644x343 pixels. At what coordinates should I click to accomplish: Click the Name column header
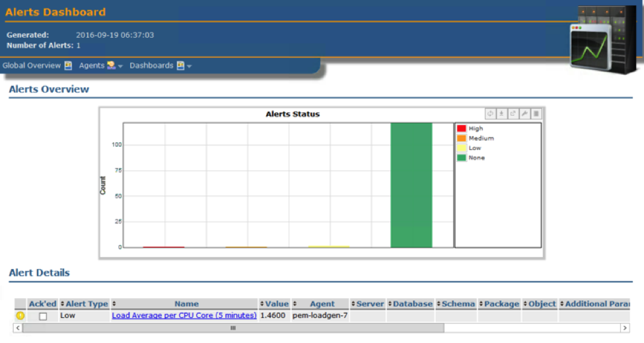(186, 304)
